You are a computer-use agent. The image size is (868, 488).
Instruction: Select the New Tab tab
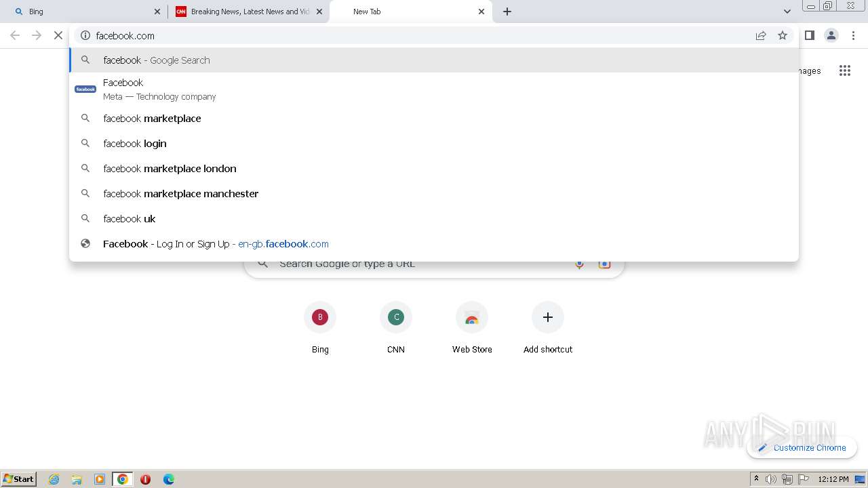click(411, 12)
